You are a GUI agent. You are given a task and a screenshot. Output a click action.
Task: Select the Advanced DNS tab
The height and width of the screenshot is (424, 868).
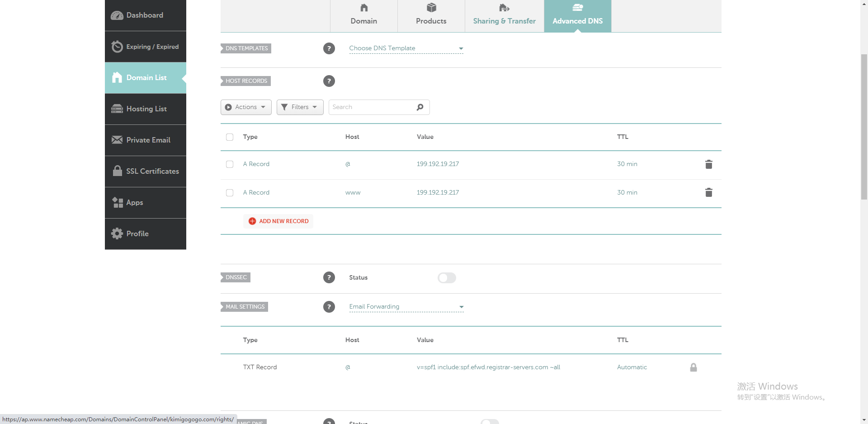[578, 16]
